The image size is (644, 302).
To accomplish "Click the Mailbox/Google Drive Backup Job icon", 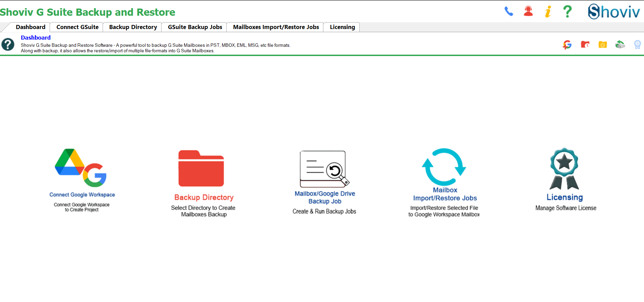I will tap(324, 169).
